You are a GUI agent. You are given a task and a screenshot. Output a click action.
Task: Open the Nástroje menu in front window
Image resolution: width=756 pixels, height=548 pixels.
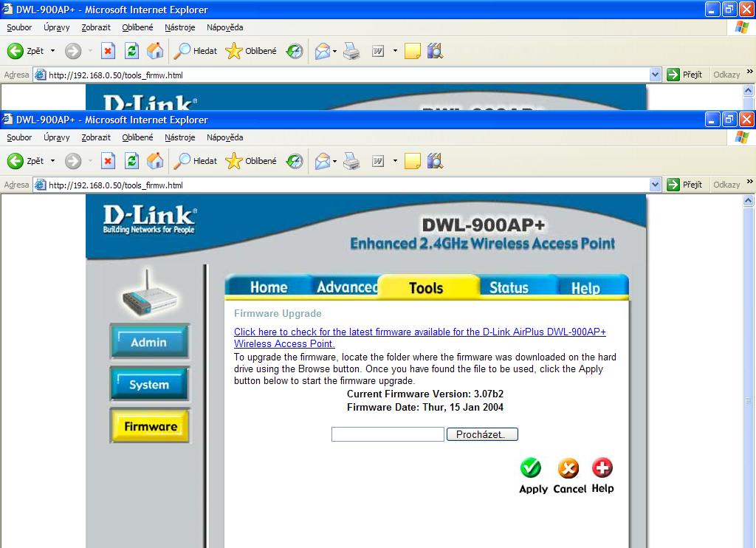tap(180, 137)
